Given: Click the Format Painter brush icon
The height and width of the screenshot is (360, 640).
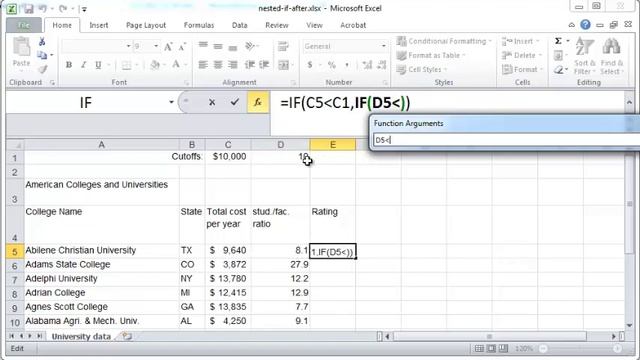Looking at the screenshot, I should [x=42, y=69].
